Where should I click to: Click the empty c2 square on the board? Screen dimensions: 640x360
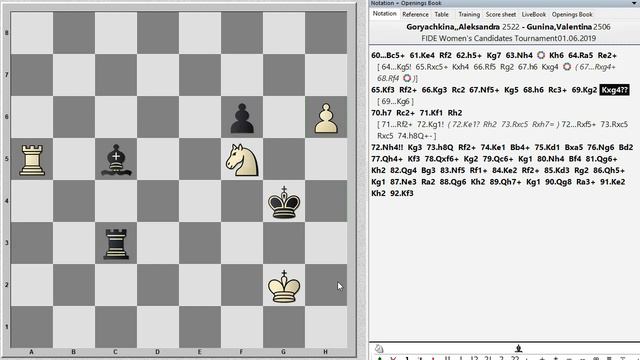tap(116, 286)
